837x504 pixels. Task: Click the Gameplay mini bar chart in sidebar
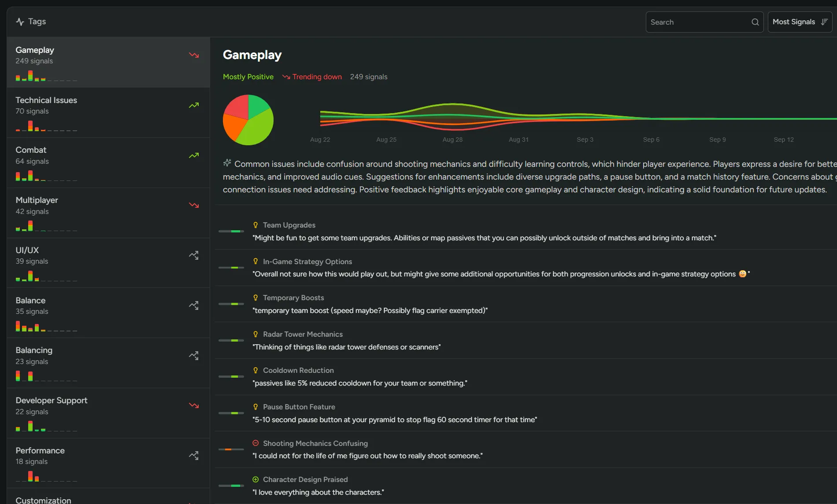(x=46, y=76)
